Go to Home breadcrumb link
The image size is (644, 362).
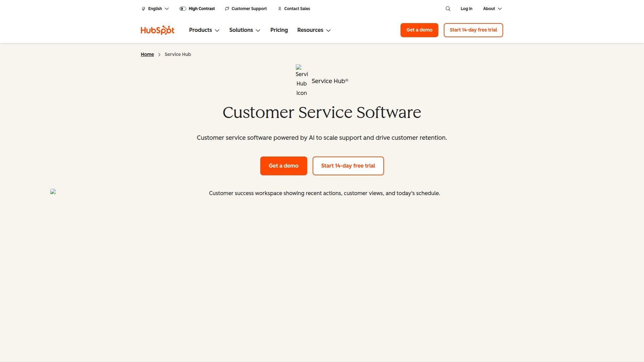point(147,54)
